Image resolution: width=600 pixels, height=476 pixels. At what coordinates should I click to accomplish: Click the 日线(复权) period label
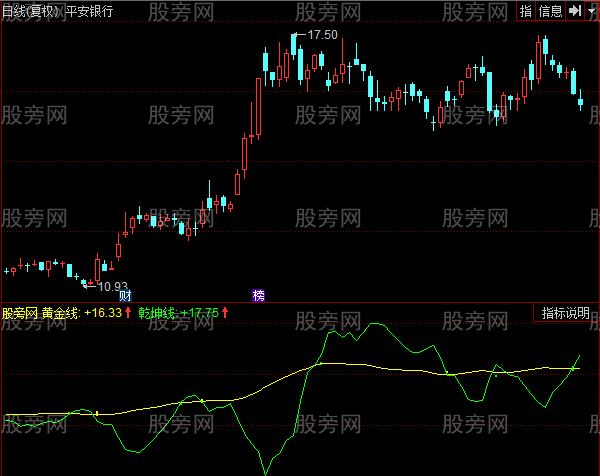coord(31,11)
